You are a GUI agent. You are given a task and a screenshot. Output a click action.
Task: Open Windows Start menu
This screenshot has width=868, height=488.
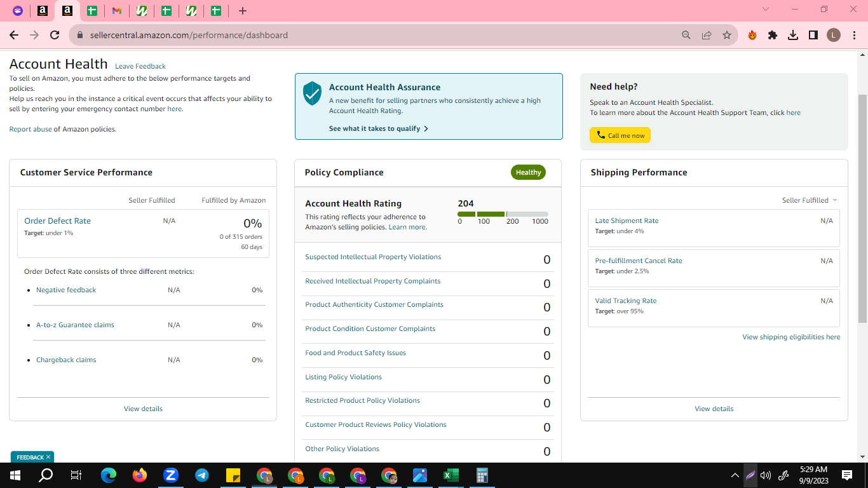tap(15, 475)
